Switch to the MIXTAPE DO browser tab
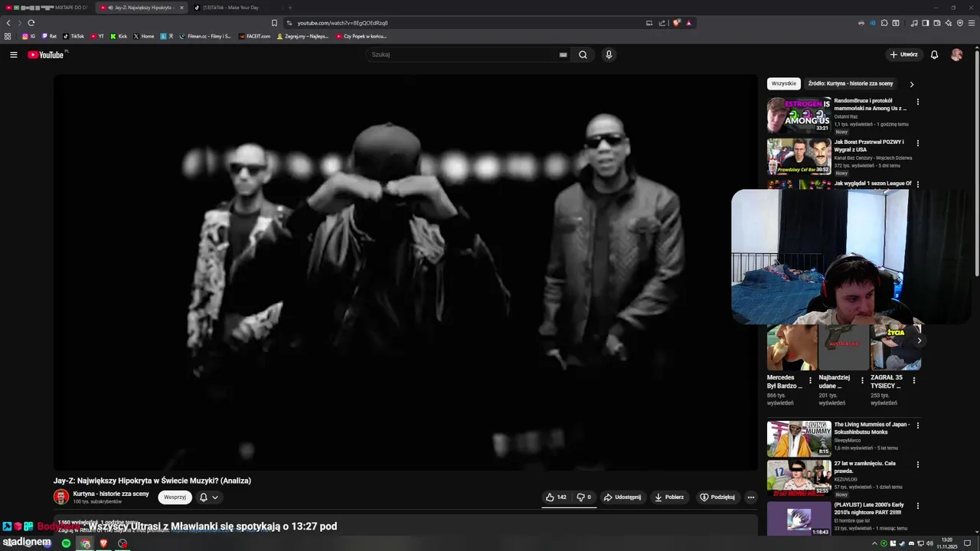 [47, 8]
